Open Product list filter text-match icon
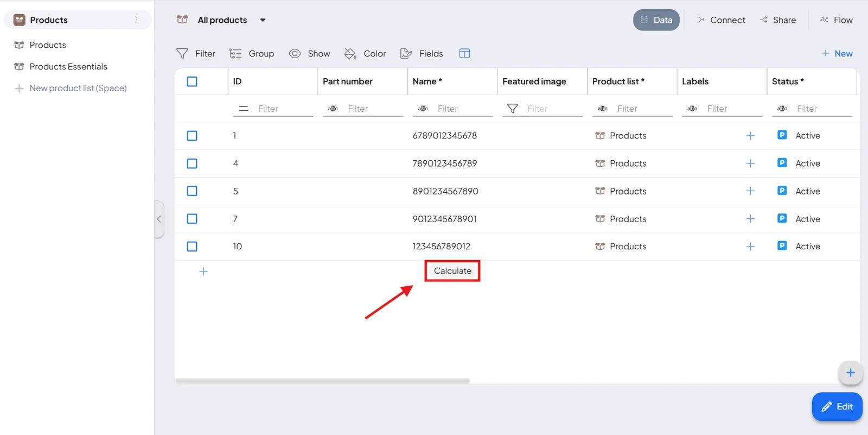Image resolution: width=868 pixels, height=435 pixels. pos(603,109)
